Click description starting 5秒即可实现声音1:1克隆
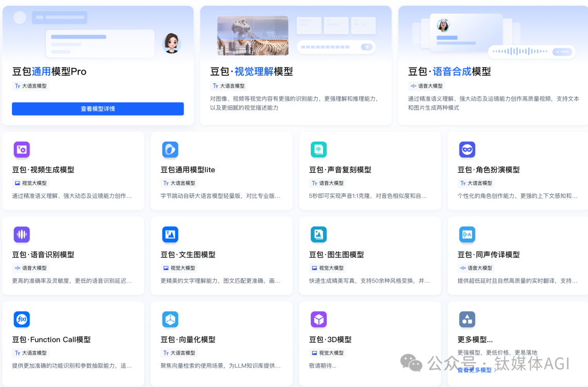 pos(368,196)
